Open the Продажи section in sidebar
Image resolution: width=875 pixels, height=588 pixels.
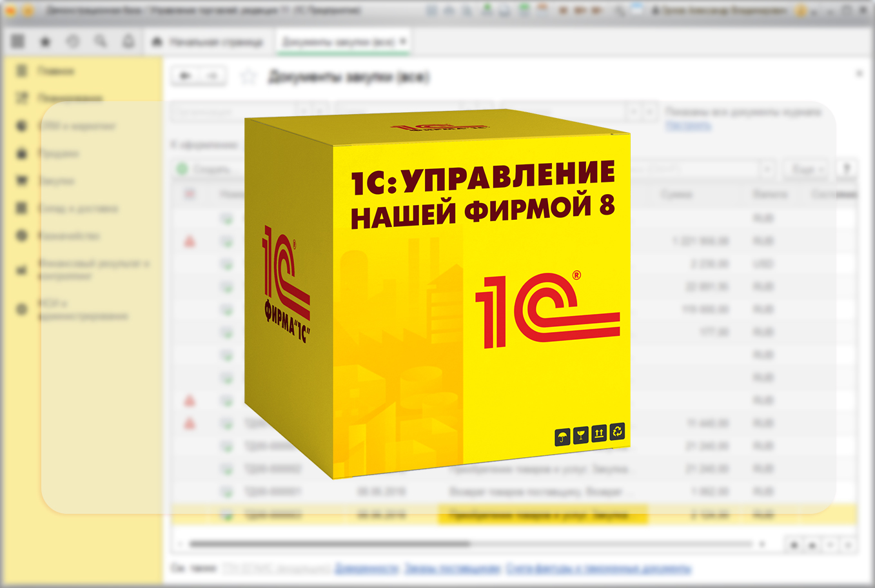tap(58, 153)
